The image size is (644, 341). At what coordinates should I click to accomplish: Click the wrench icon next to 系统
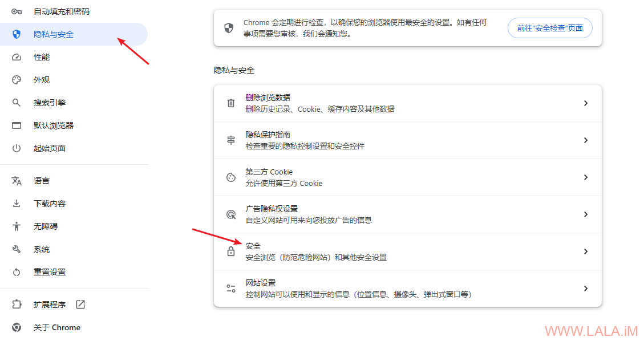(17, 249)
